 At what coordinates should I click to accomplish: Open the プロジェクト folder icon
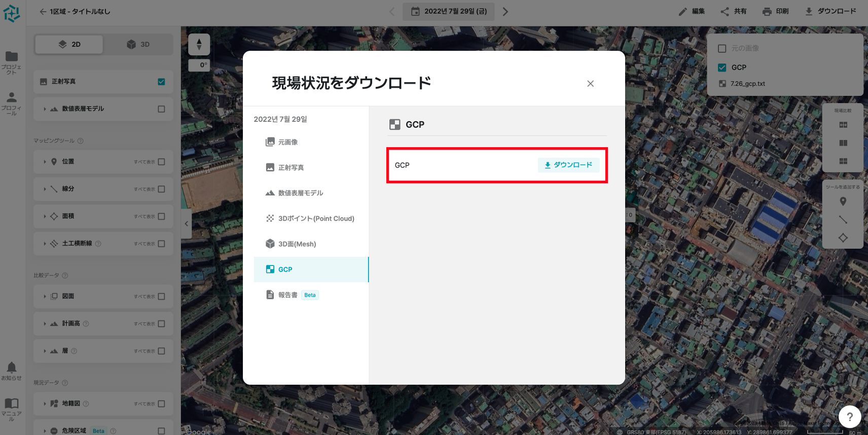pyautogui.click(x=11, y=56)
